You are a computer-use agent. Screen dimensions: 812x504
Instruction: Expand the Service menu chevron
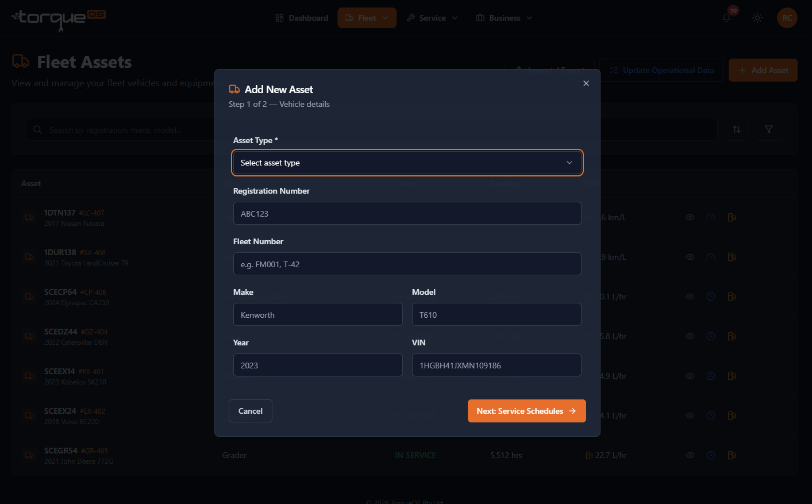tap(455, 18)
